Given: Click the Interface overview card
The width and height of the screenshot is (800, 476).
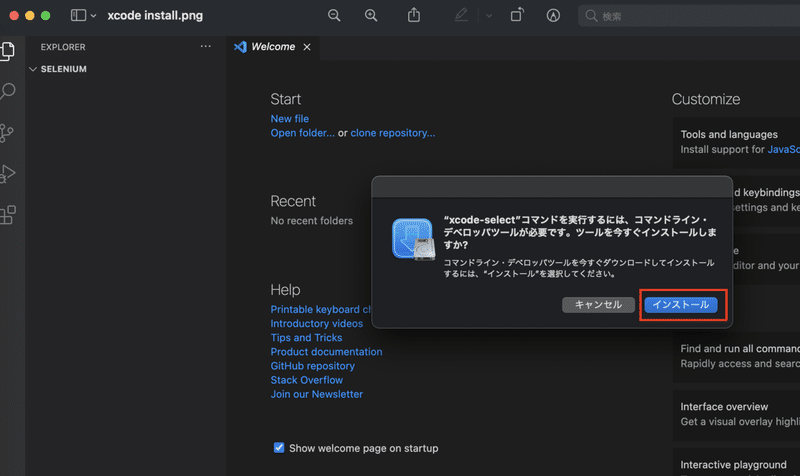Looking at the screenshot, I should (736, 414).
